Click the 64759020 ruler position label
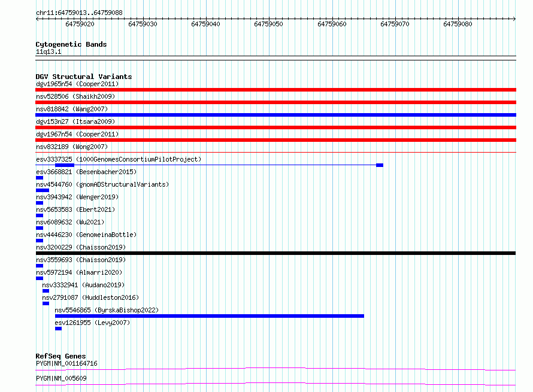Viewport: 533px width, 392px height. 80,24
